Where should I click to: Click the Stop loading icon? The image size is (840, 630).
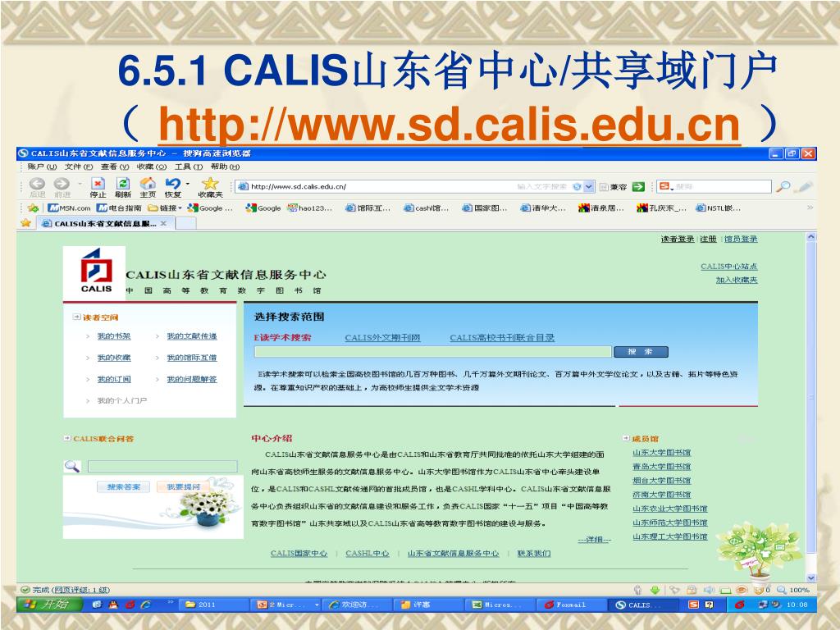click(98, 184)
